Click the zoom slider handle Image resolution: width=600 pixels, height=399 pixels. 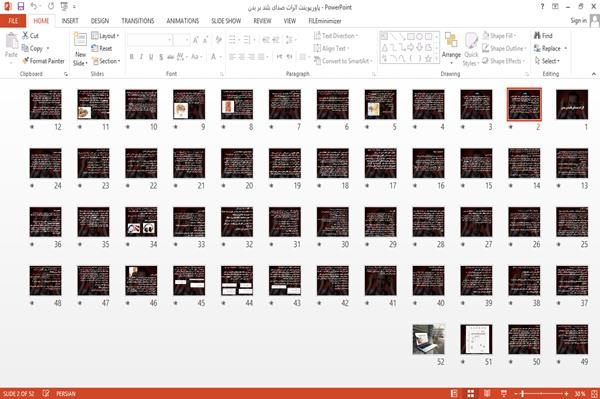tap(522, 393)
